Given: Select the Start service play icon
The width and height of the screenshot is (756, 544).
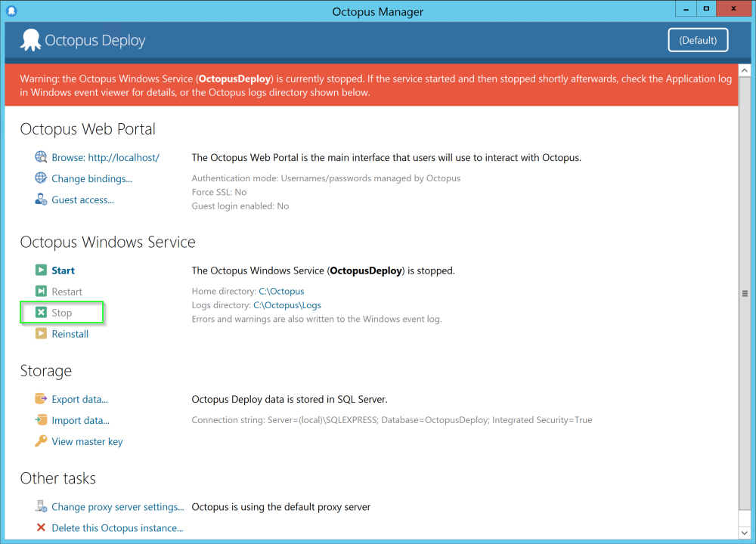Looking at the screenshot, I should [41, 270].
